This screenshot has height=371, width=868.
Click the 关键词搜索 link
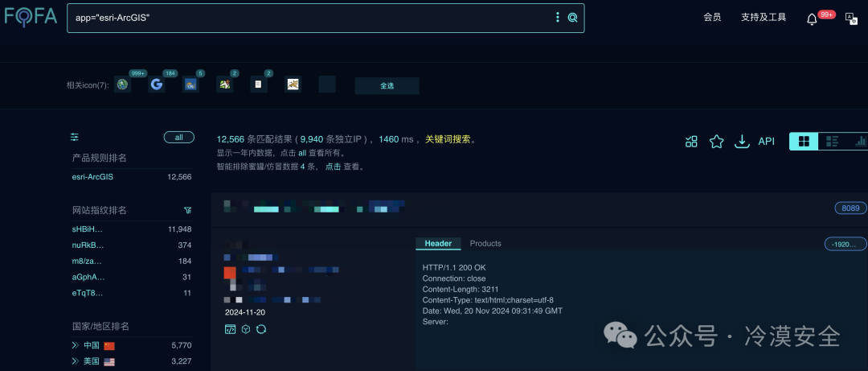pos(448,140)
